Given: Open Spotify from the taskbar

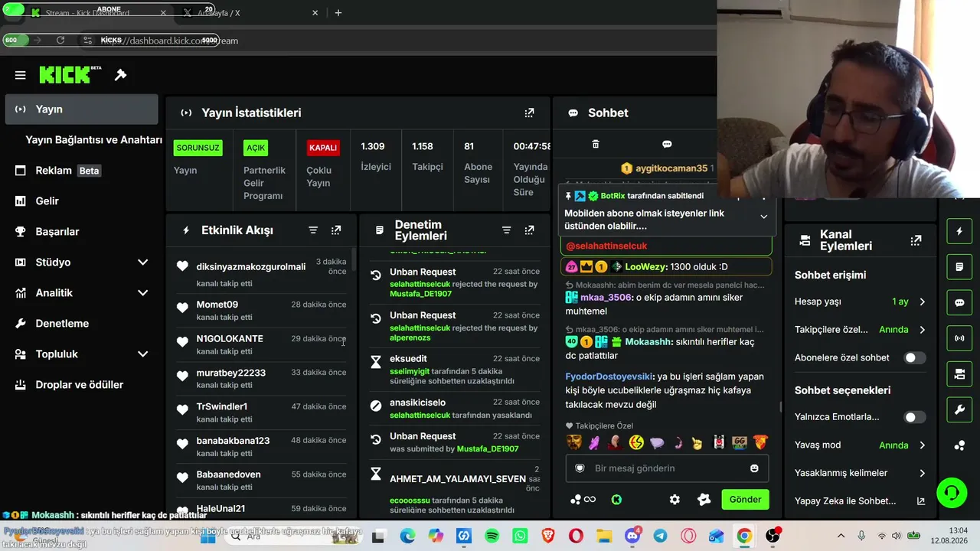Looking at the screenshot, I should [492, 536].
